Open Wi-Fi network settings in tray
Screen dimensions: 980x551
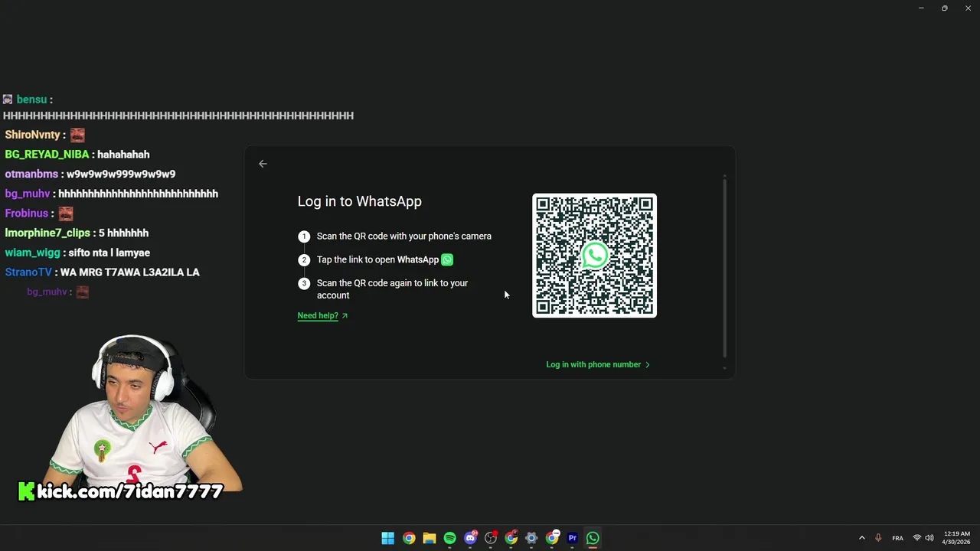click(x=917, y=538)
